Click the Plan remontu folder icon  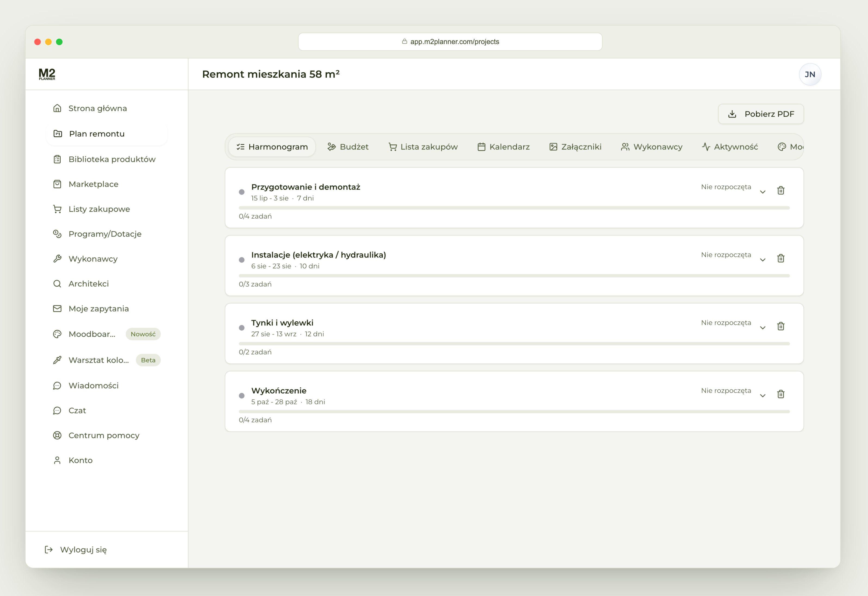pos(58,134)
